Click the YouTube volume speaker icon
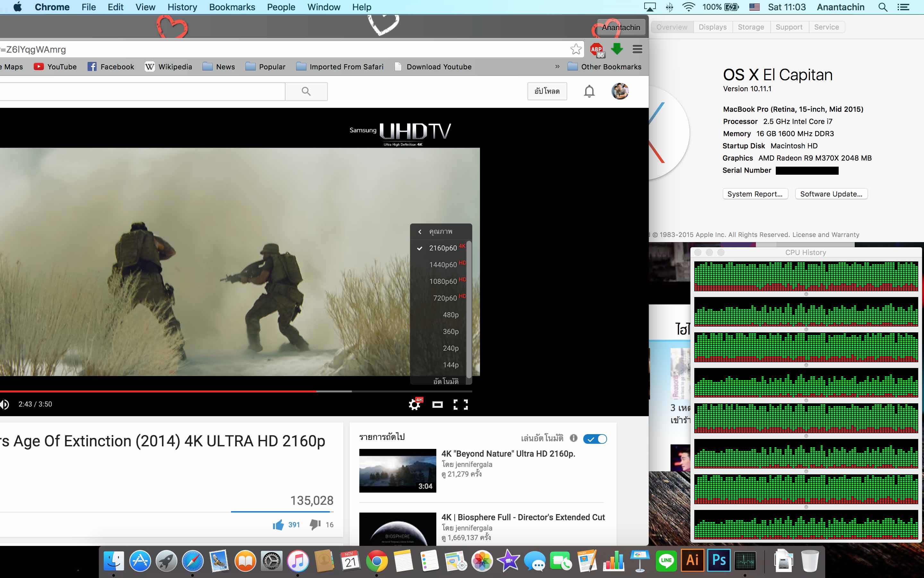The image size is (924, 578). coord(4,404)
